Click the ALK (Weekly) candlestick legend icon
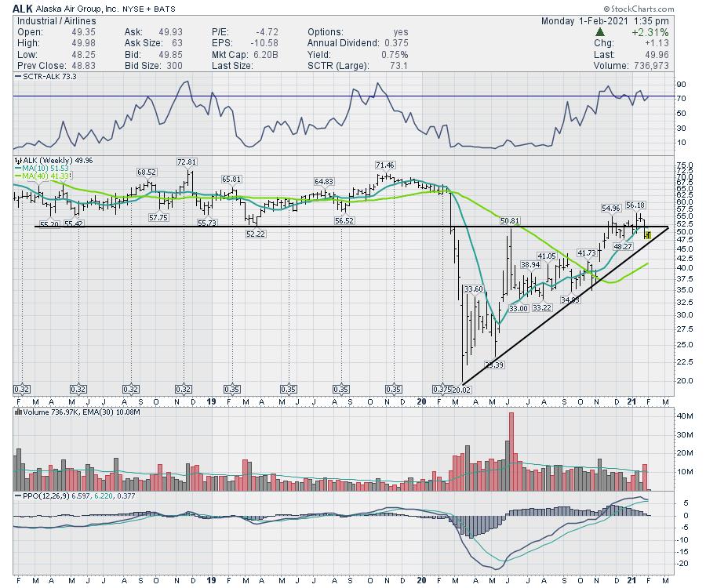The image size is (706, 588). (x=18, y=161)
